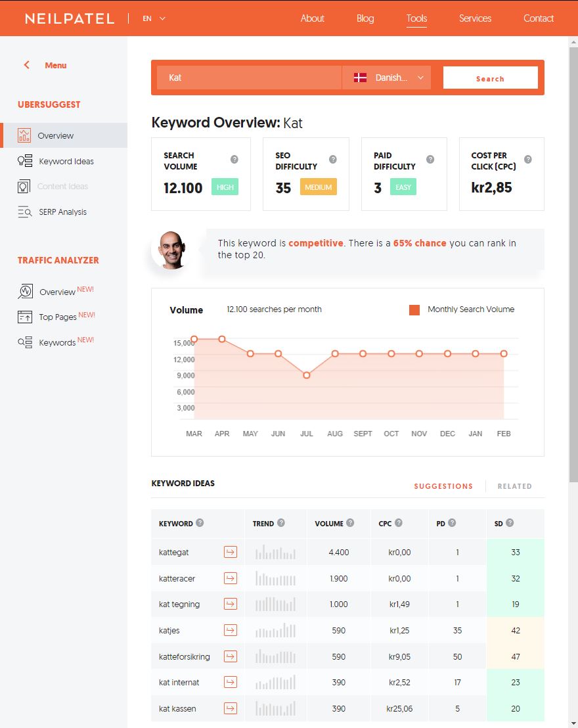Open the kat kassen arrow icon
This screenshot has width=578, height=728.
click(231, 708)
